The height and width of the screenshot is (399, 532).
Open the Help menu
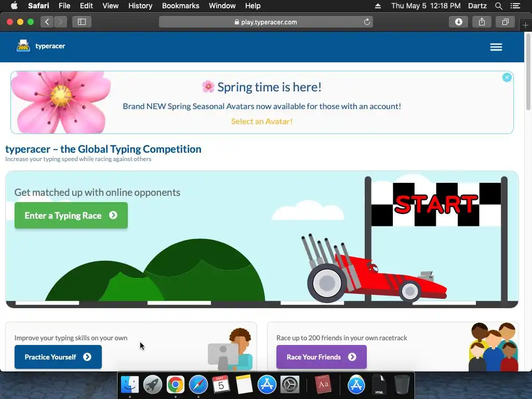click(x=253, y=6)
